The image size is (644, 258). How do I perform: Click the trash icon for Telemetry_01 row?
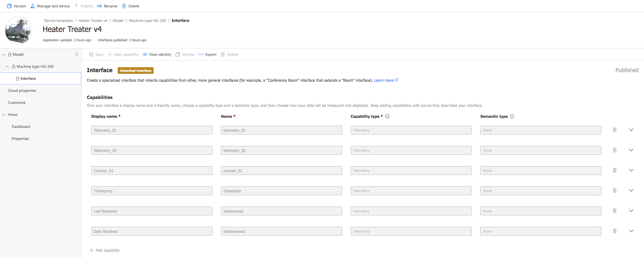click(x=614, y=130)
